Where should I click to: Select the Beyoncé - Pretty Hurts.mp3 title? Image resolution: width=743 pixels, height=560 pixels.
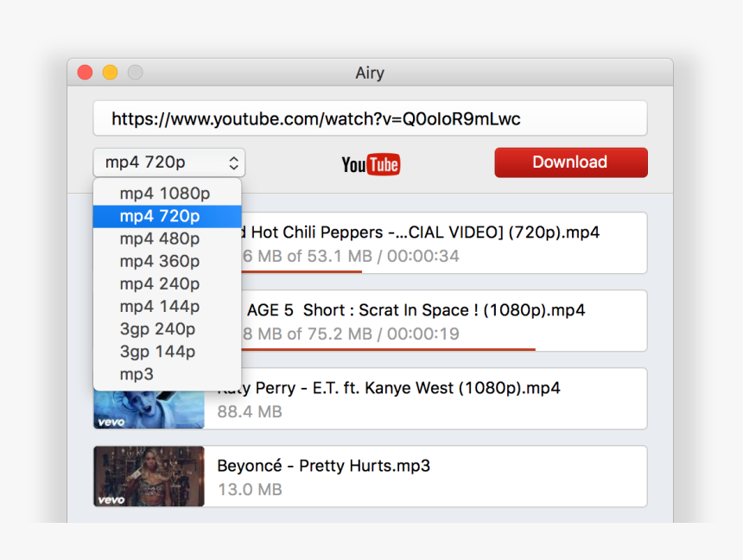[x=324, y=466]
